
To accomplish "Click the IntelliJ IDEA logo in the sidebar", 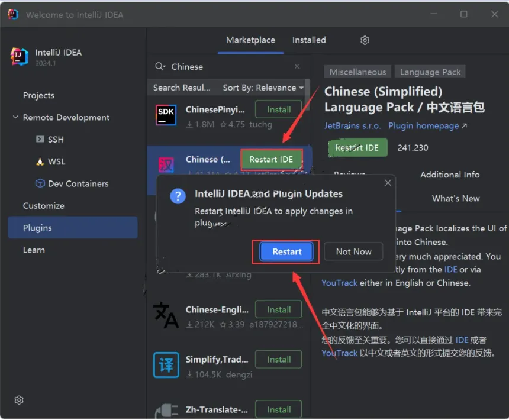I will pyautogui.click(x=20, y=56).
